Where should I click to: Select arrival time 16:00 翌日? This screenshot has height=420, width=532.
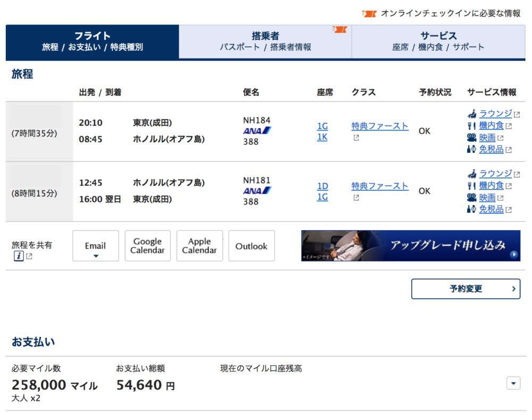point(100,199)
